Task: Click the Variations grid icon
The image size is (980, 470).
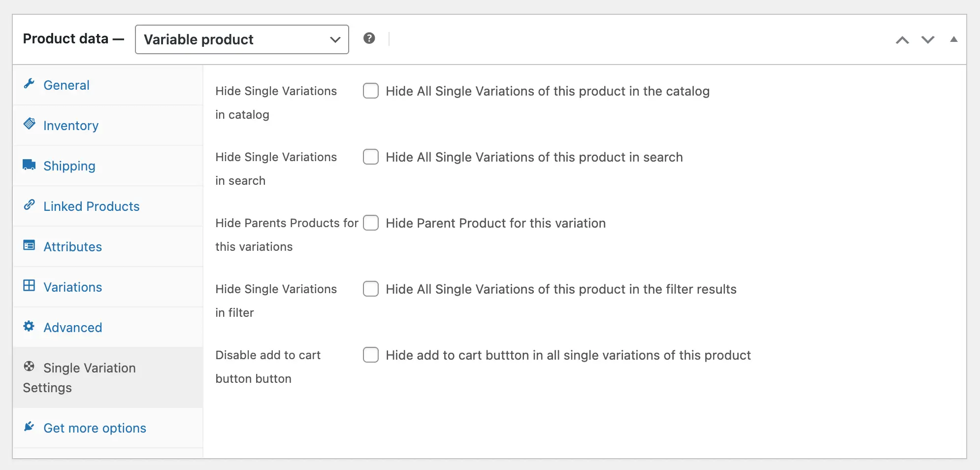Action: point(29,286)
